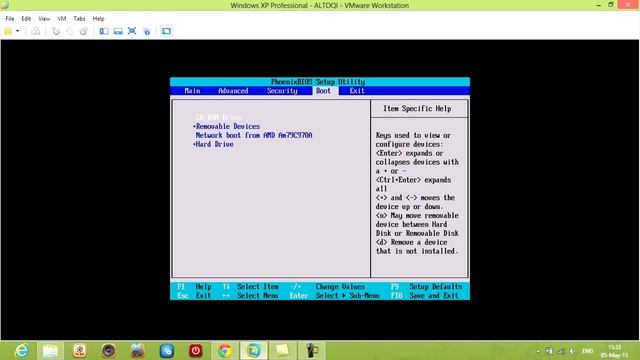Open the camcorder app on the taskbar
This screenshot has width=640, height=360.
pos(312,351)
